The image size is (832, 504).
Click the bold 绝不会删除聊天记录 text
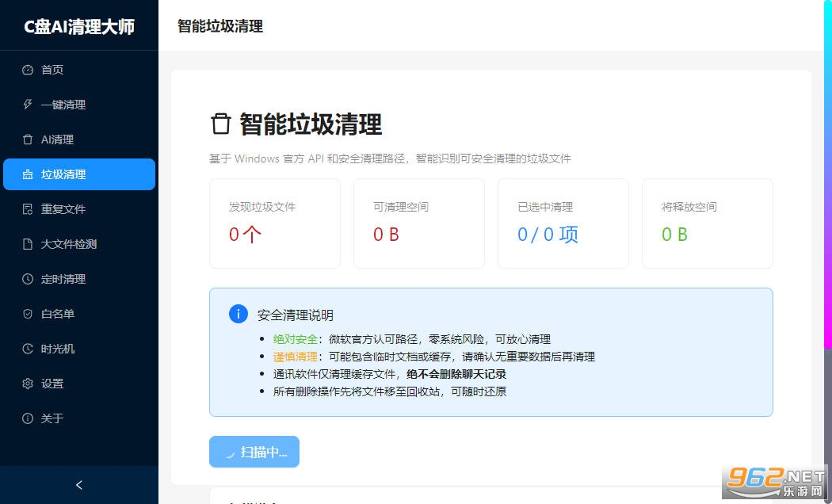coord(456,374)
